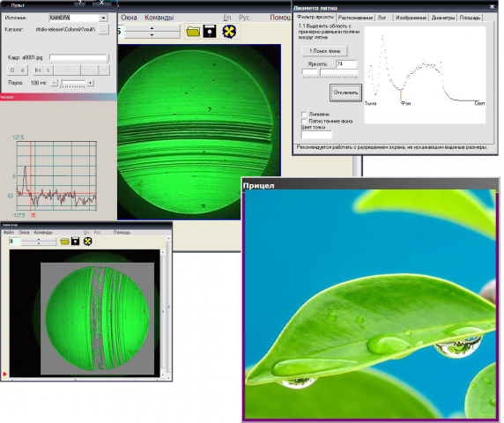Toggle 'Пятно темнее фона' checkbox
The image size is (504, 423).
tap(304, 121)
